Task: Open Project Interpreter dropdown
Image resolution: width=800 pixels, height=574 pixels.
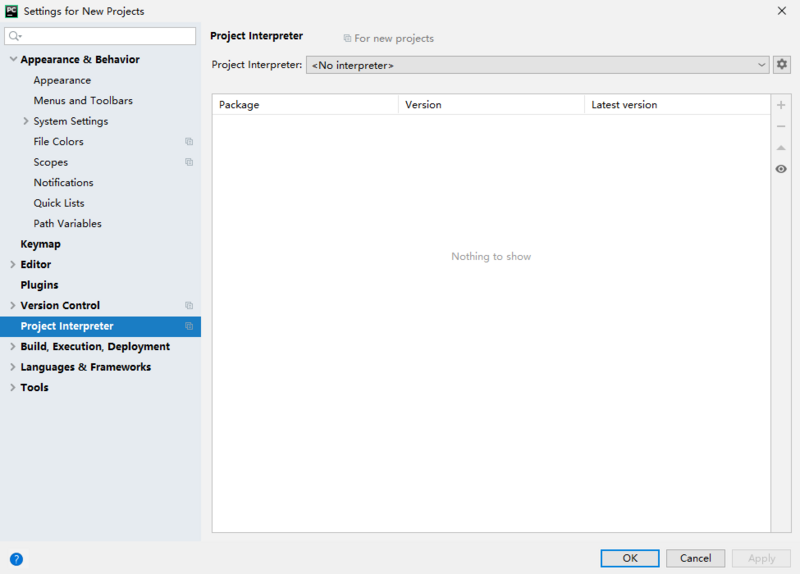Action: pos(537,65)
